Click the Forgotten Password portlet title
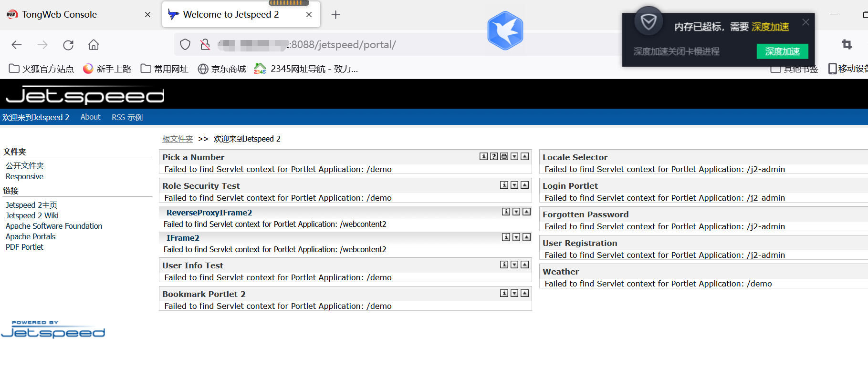The height and width of the screenshot is (367, 868). tap(586, 214)
